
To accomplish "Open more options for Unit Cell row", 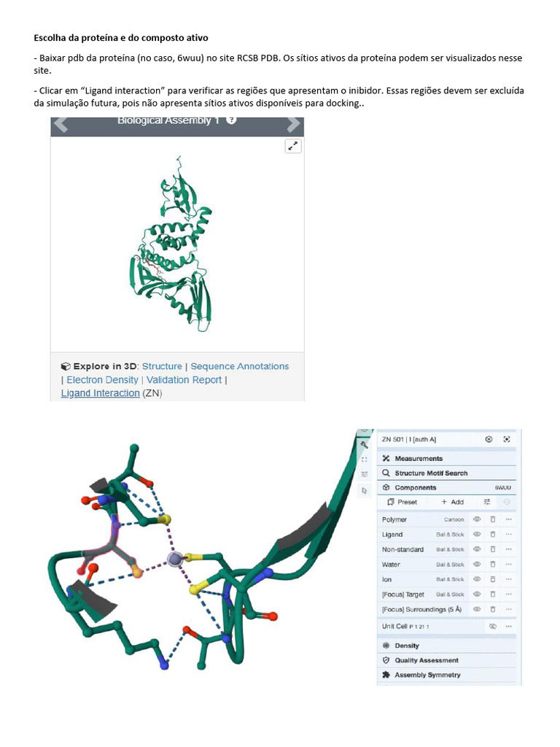I will click(508, 627).
